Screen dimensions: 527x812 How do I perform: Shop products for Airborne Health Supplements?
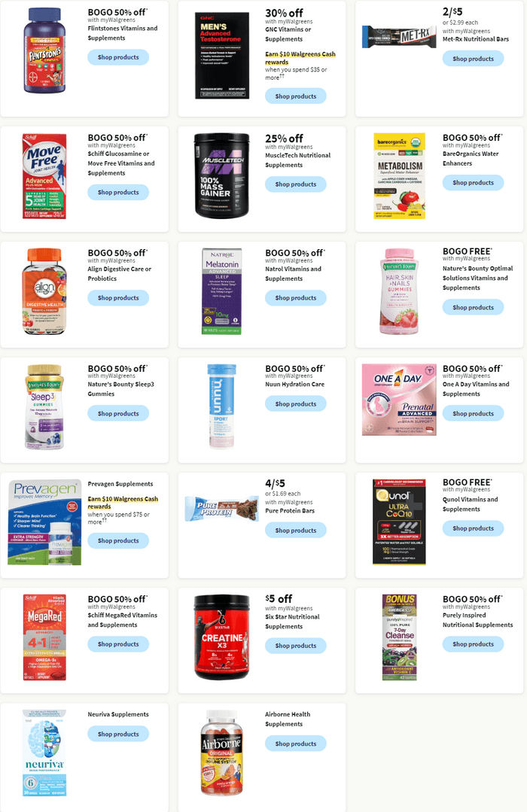tap(295, 743)
